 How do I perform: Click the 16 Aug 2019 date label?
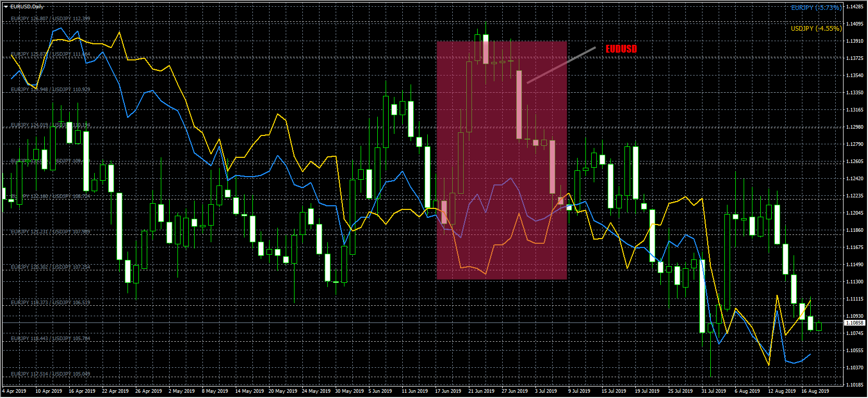point(815,391)
